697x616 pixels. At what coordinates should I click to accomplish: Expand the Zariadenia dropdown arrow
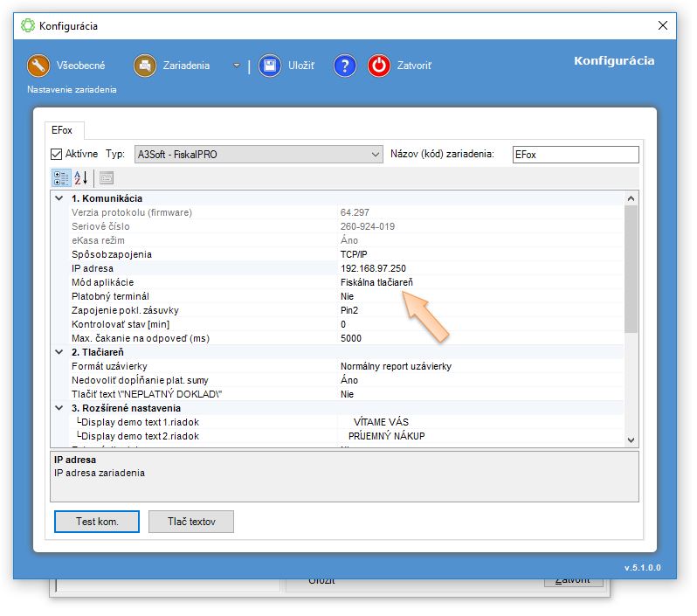236,66
